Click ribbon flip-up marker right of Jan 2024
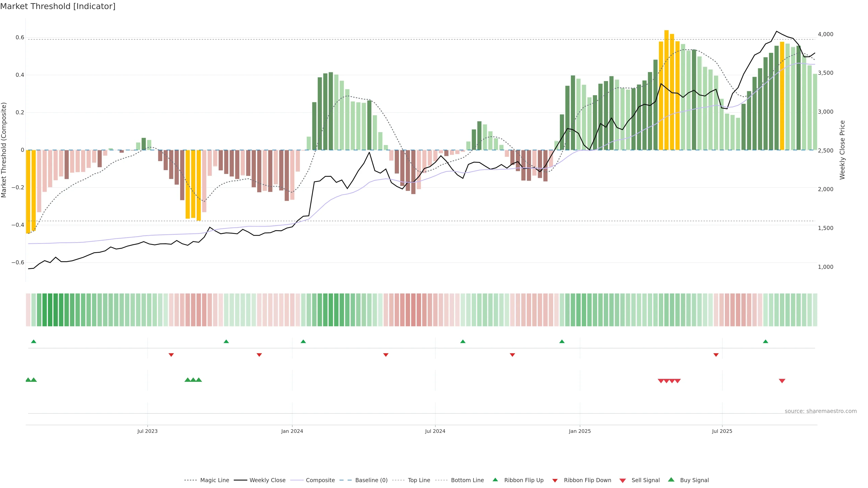 tap(303, 342)
